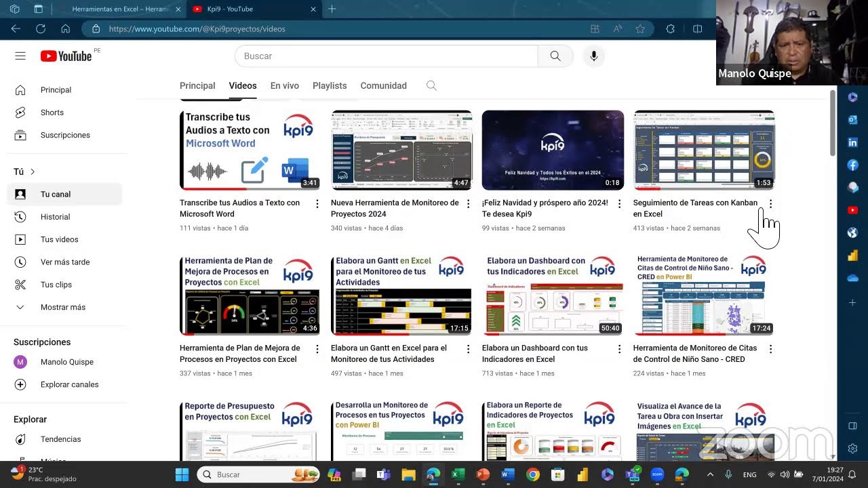Open the Gantt en Excel video thumbnail
This screenshot has width=868, height=488.
point(401,296)
